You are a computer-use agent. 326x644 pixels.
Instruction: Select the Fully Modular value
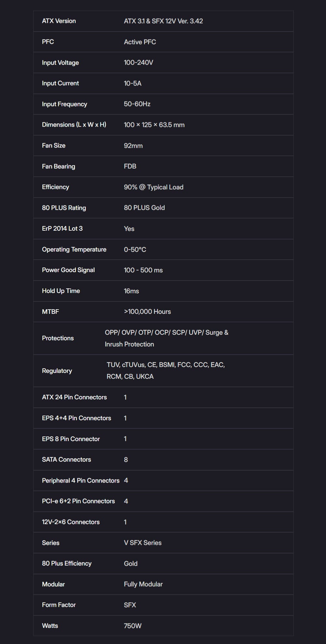[x=143, y=584]
